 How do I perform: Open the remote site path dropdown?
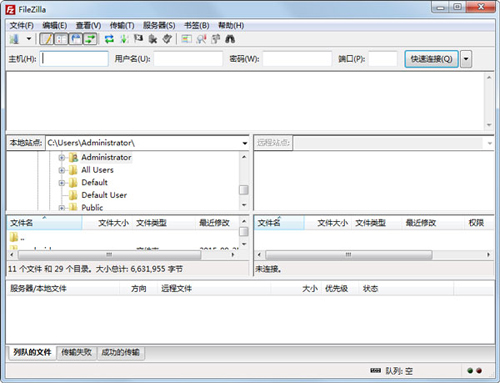coord(490,143)
